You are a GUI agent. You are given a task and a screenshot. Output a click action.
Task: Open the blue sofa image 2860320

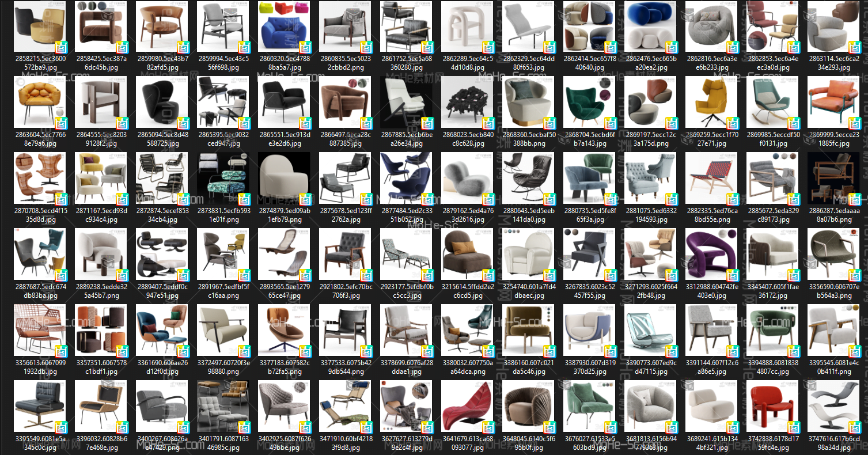[x=283, y=27]
